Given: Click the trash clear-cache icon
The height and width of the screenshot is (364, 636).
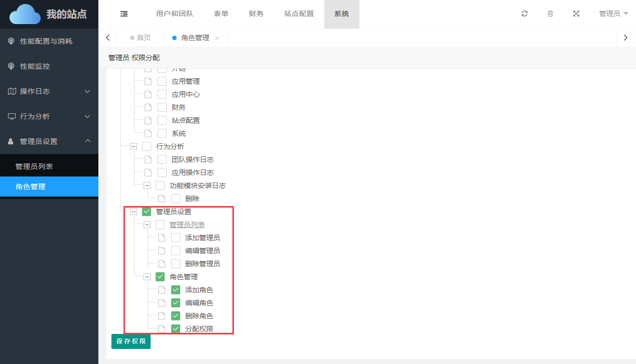Looking at the screenshot, I should (x=550, y=14).
